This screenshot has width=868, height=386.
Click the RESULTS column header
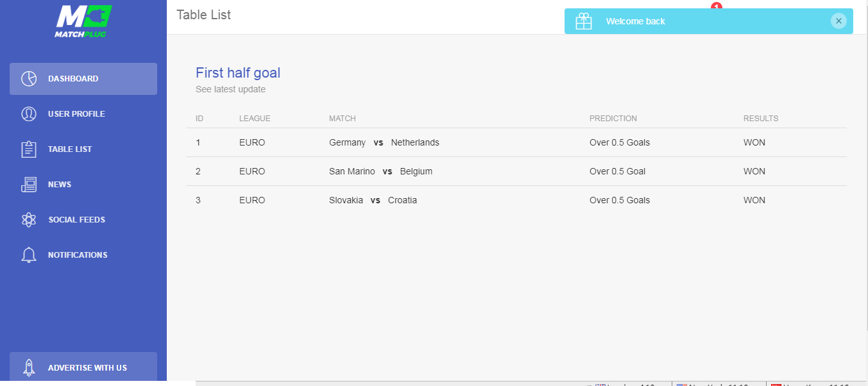[760, 119]
